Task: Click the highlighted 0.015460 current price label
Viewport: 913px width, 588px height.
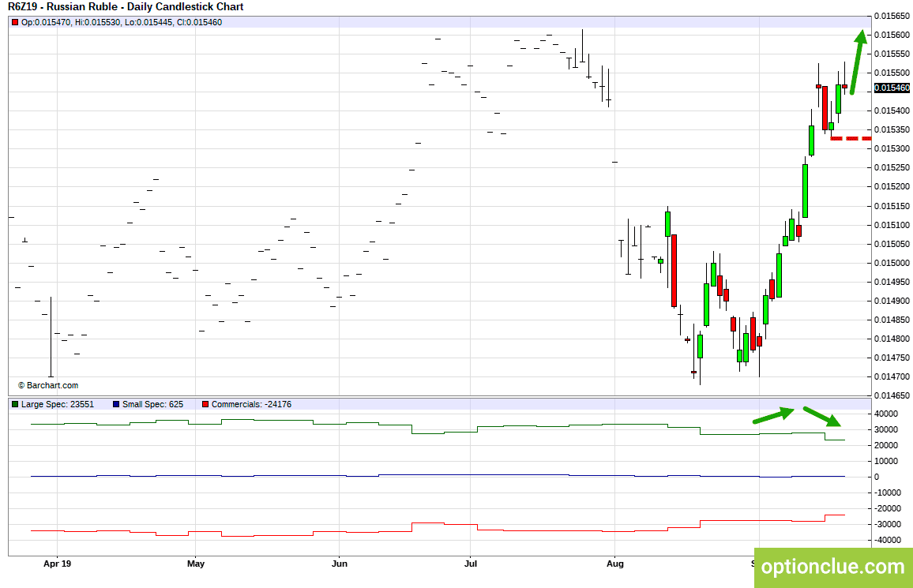Action: [x=892, y=88]
